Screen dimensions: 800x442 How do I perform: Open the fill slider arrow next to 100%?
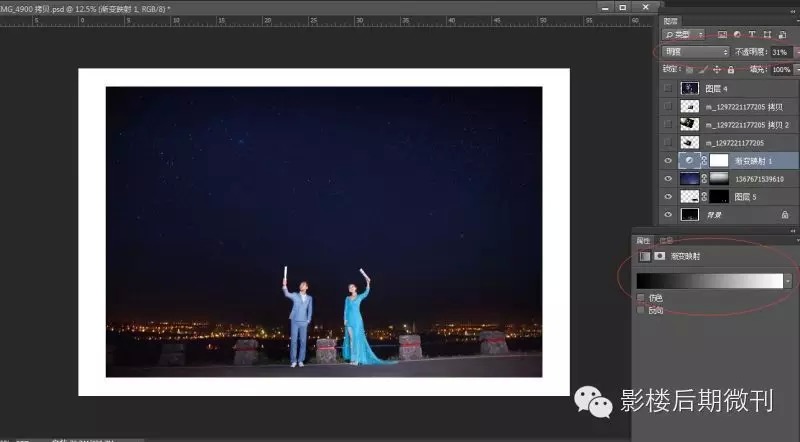[797, 69]
